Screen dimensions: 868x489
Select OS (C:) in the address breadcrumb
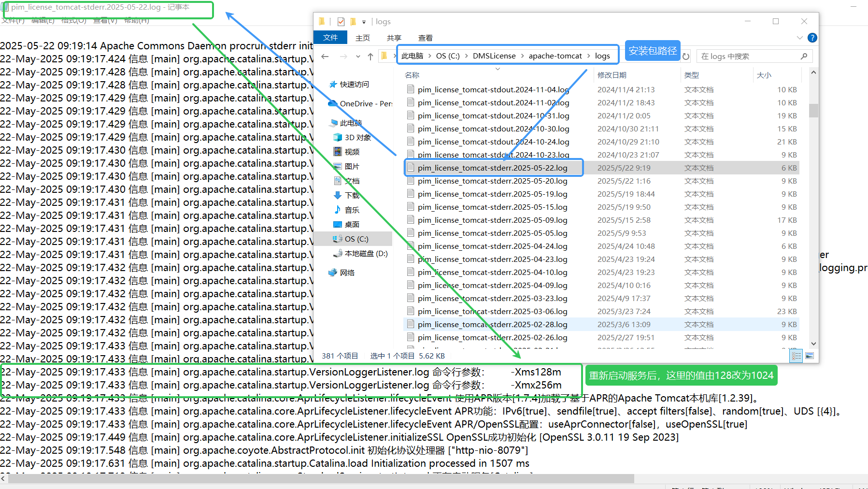[448, 56]
